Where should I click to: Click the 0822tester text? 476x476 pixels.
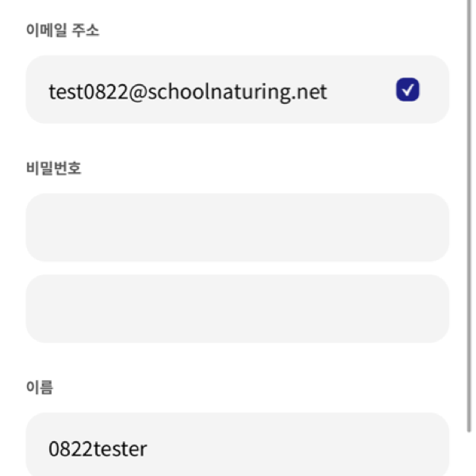click(x=98, y=449)
